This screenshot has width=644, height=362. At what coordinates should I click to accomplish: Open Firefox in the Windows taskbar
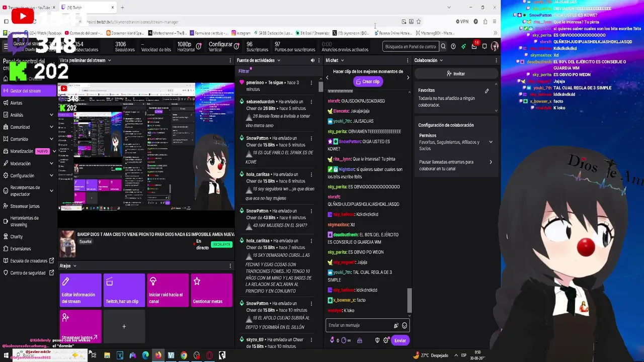coord(158,355)
